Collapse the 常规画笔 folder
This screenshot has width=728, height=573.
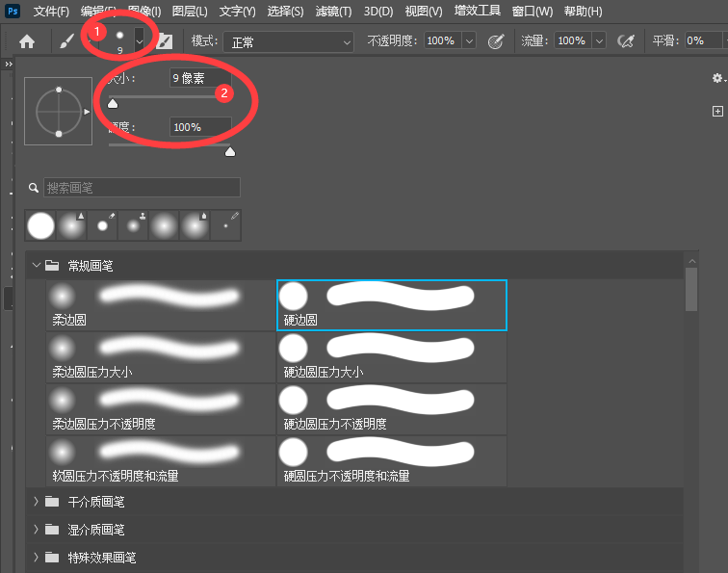point(37,265)
